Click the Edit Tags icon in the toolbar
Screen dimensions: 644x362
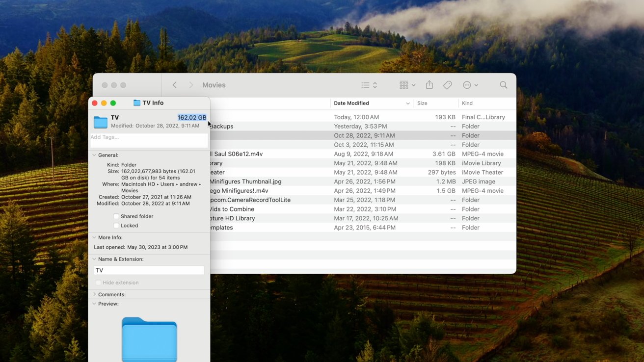click(x=447, y=84)
